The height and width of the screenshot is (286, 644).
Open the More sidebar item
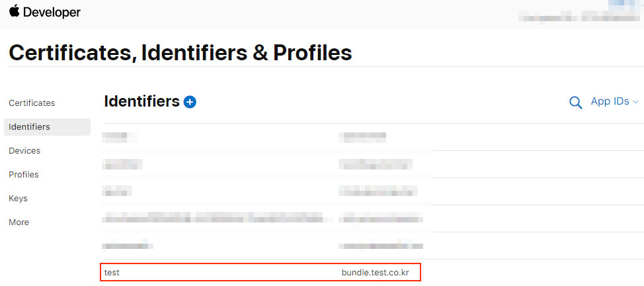click(x=19, y=222)
